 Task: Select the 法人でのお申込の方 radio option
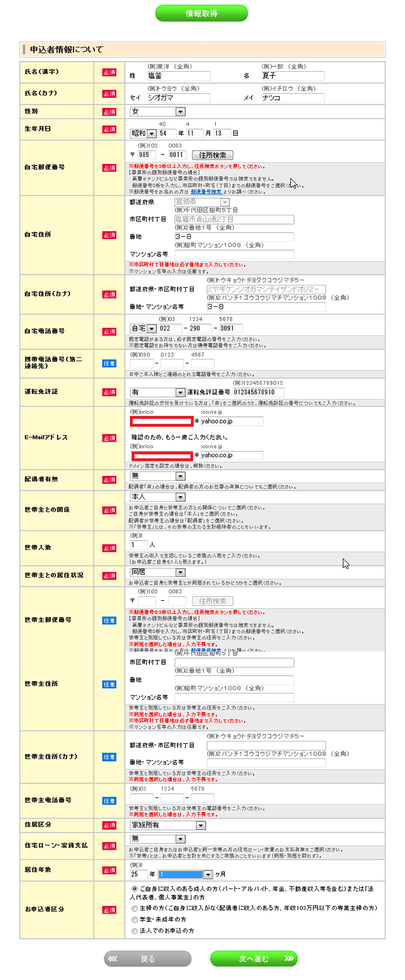pos(135,931)
